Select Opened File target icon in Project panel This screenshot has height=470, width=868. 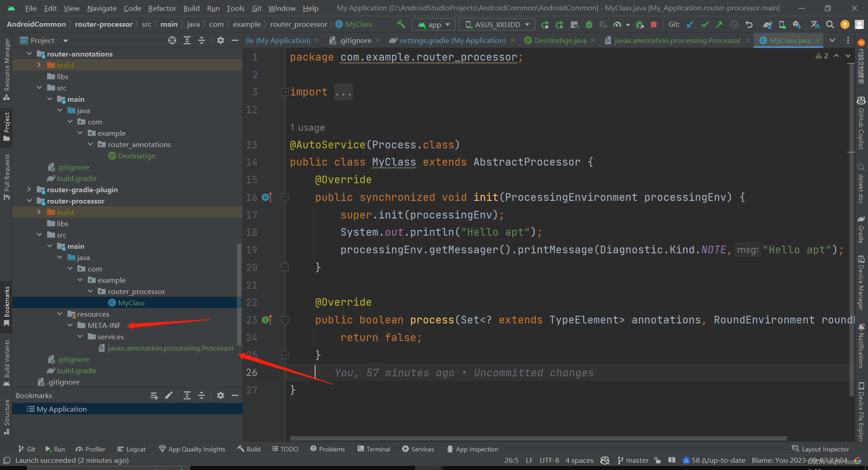(x=172, y=40)
